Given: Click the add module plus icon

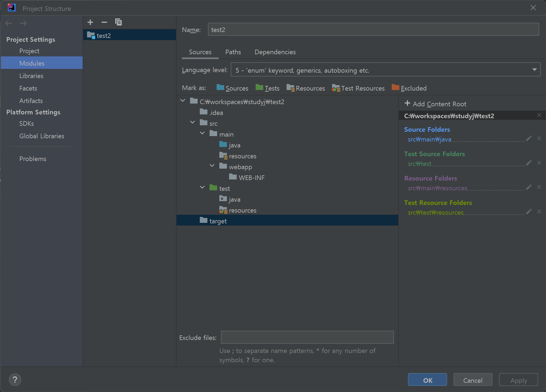Looking at the screenshot, I should (90, 22).
